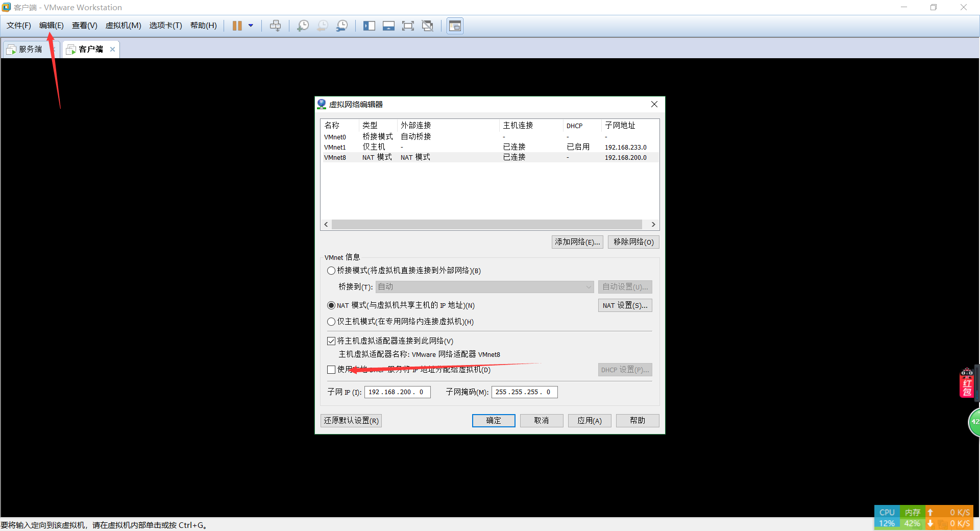
Task: Click the 确定 button
Action: pyautogui.click(x=494, y=421)
